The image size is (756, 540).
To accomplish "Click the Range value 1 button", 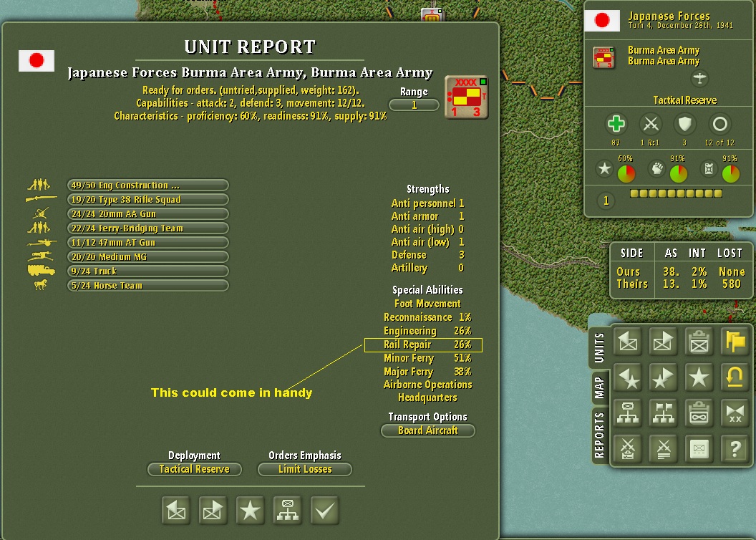I will pos(414,105).
